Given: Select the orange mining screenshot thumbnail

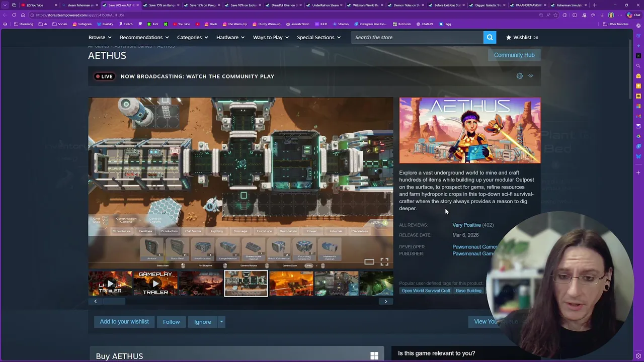Looking at the screenshot, I should pos(291,284).
